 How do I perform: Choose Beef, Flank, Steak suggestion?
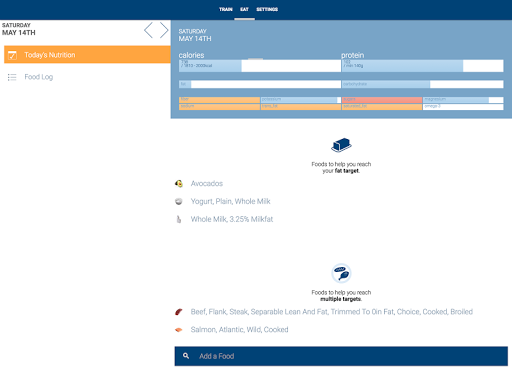click(332, 312)
